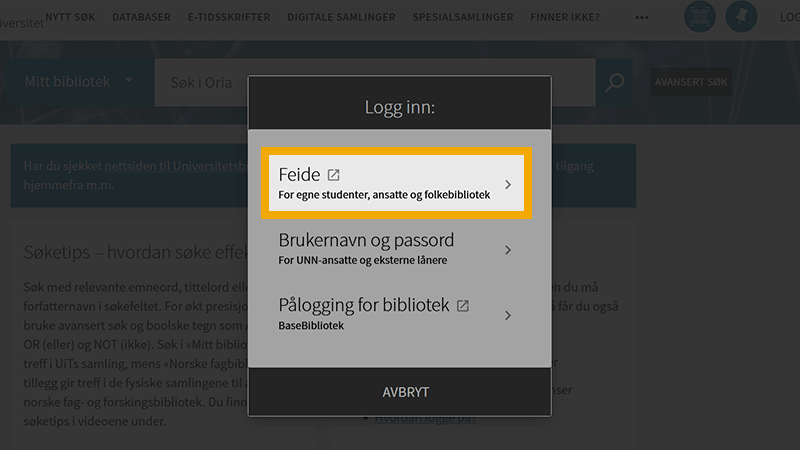Open Avansert søk
Screen dimensions: 800x450
pos(691,82)
